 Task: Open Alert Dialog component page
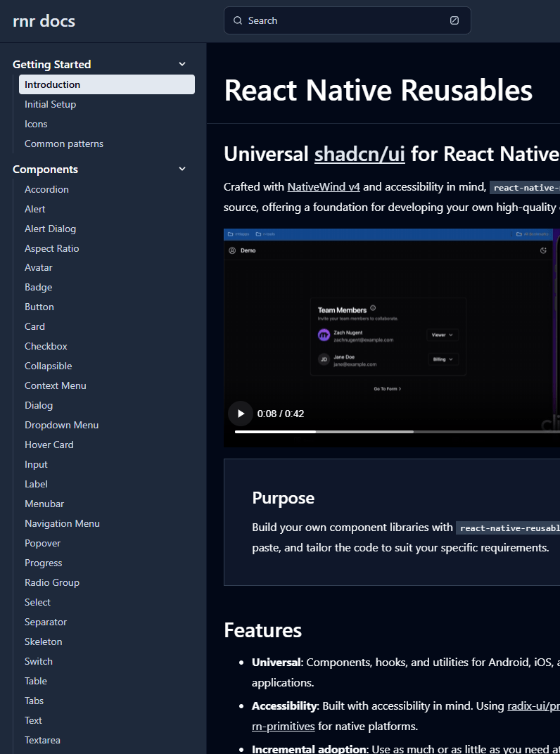pos(51,229)
